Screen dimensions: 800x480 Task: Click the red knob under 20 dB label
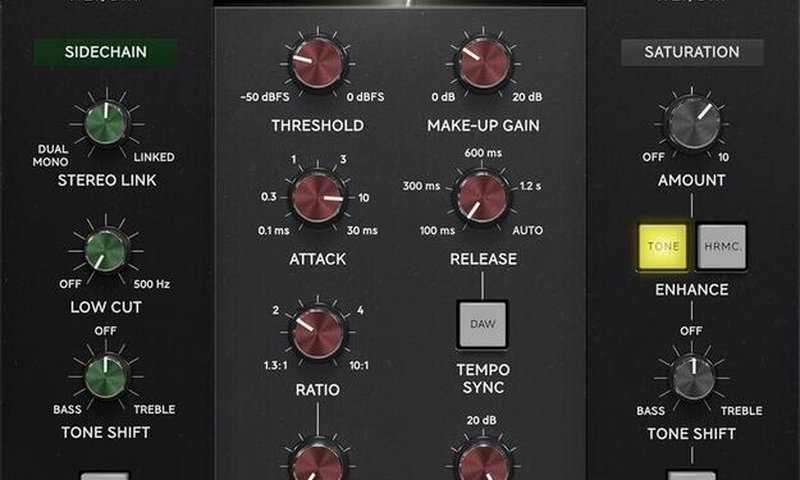coord(481,465)
